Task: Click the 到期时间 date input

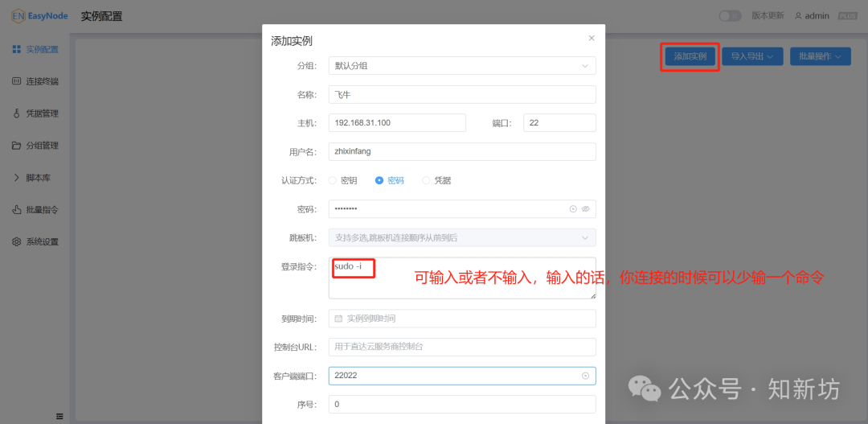Action: pos(462,319)
